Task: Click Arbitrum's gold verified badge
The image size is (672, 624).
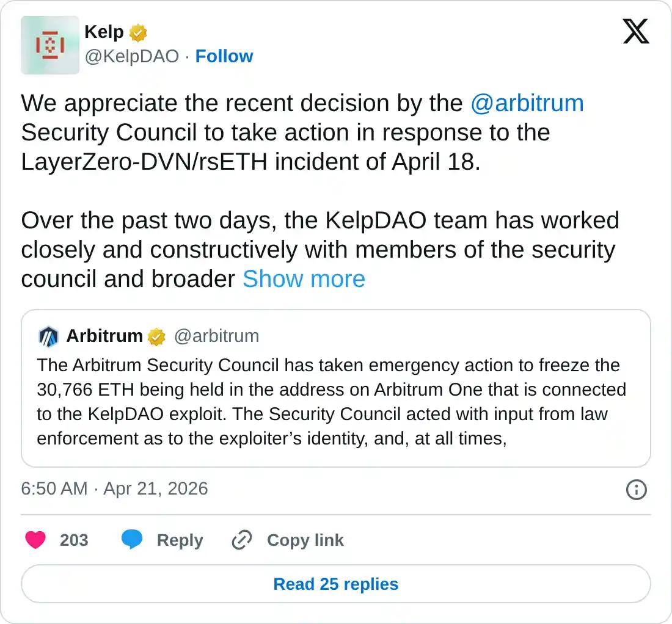Action: [158, 336]
